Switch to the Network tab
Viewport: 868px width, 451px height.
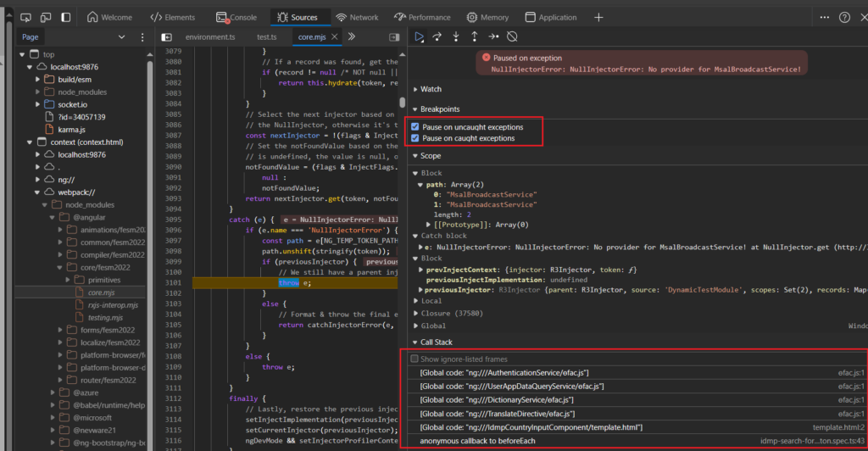click(x=357, y=17)
